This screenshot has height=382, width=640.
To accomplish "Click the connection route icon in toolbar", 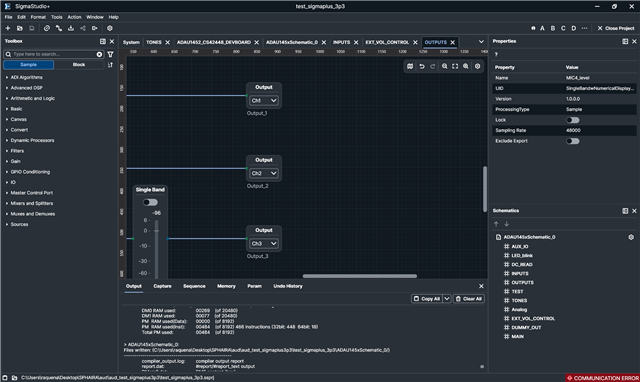I will pos(59,28).
